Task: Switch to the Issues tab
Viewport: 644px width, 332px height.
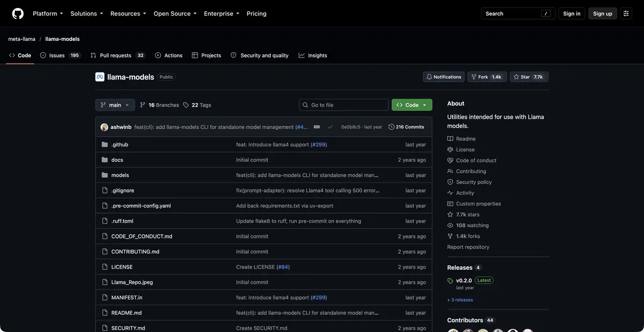Action: [60, 55]
